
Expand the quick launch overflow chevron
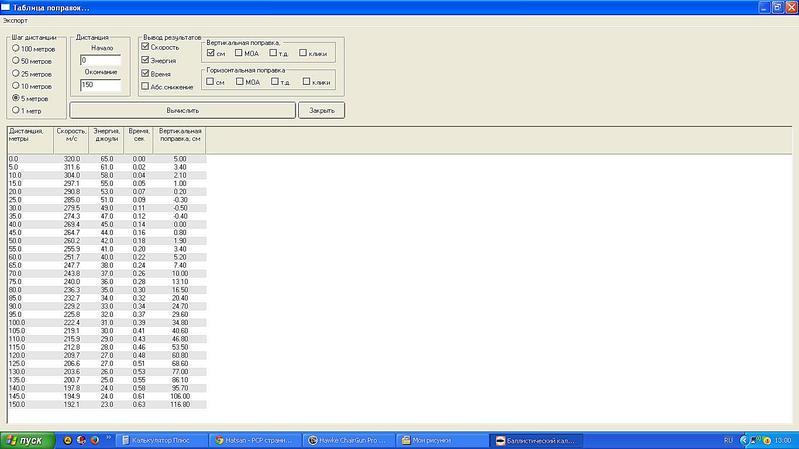[x=108, y=438]
